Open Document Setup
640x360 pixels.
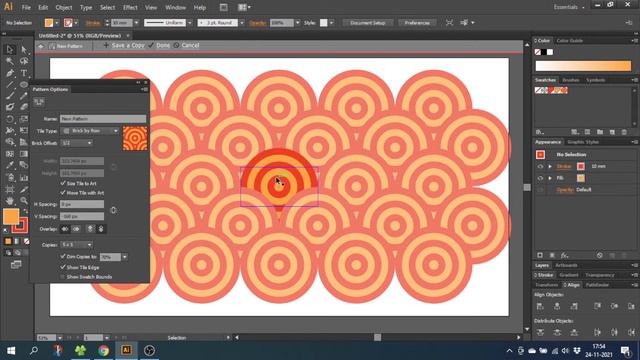click(368, 23)
